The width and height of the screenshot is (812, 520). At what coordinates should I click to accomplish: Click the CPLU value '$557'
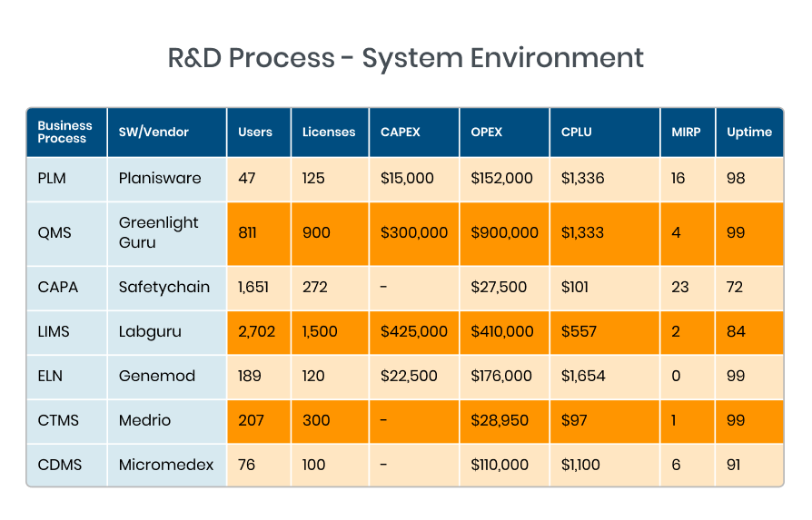pyautogui.click(x=579, y=331)
